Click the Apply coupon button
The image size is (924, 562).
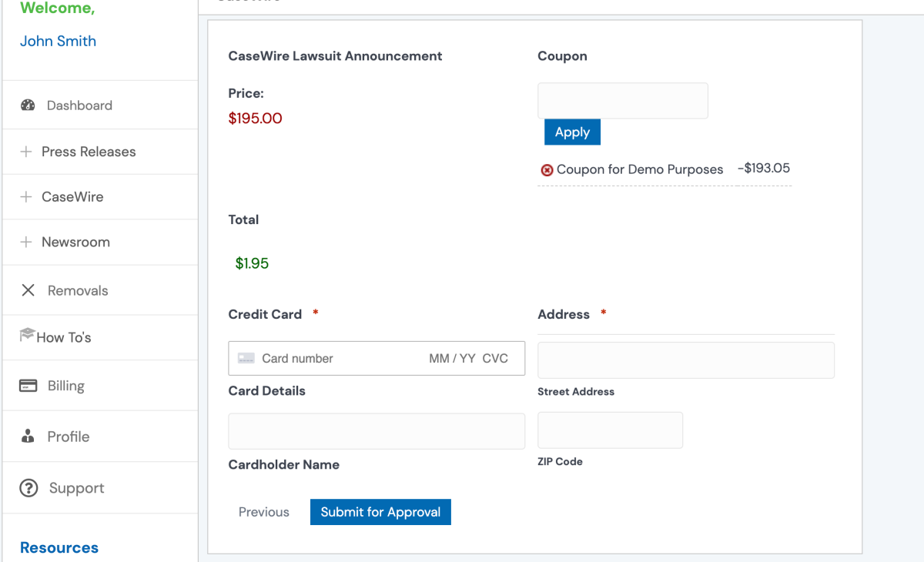point(572,132)
